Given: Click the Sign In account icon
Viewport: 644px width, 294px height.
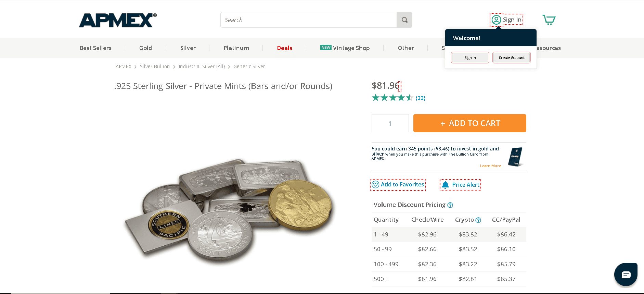Looking at the screenshot, I should point(496,20).
